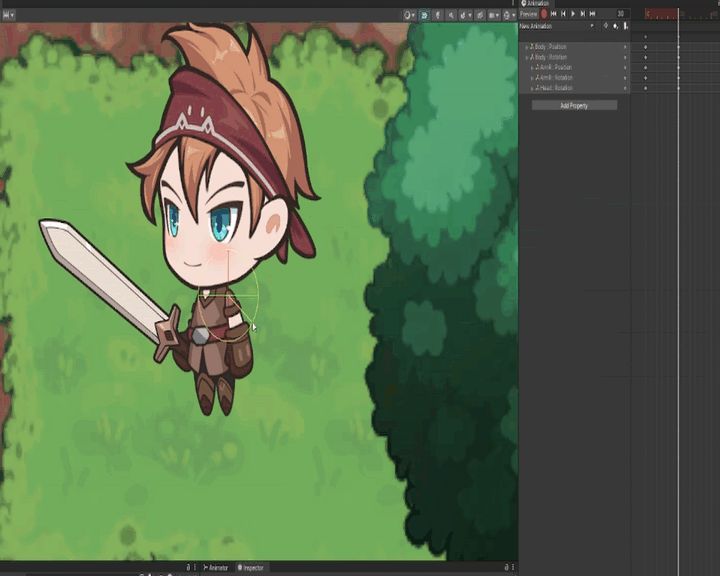
Task: Click lock icon left of the Animator tab
Action: click(x=188, y=568)
